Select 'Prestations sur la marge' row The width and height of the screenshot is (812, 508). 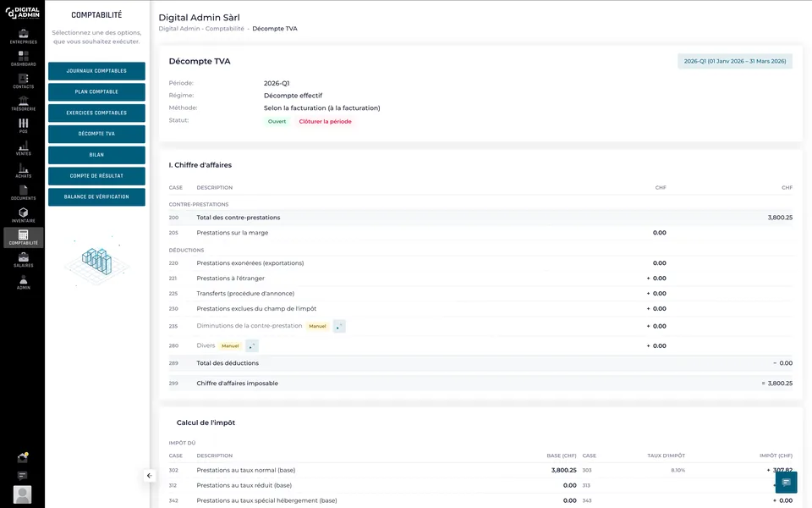point(480,233)
